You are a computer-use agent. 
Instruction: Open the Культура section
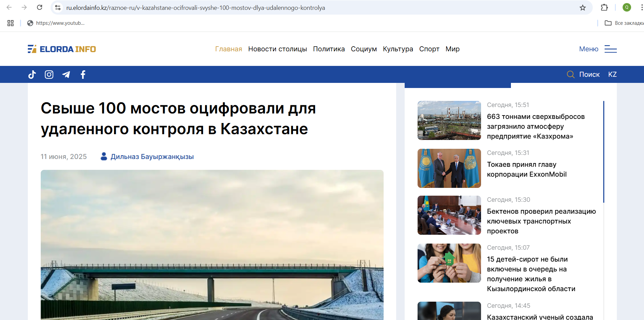tap(398, 49)
